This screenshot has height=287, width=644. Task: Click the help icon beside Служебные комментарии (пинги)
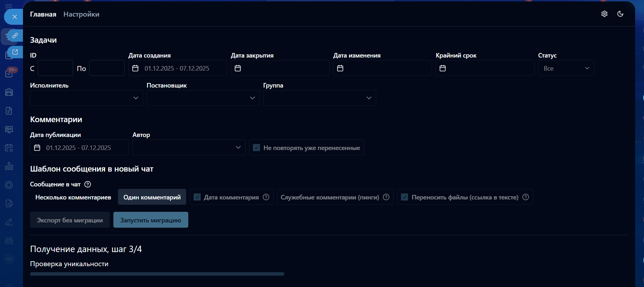[386, 197]
